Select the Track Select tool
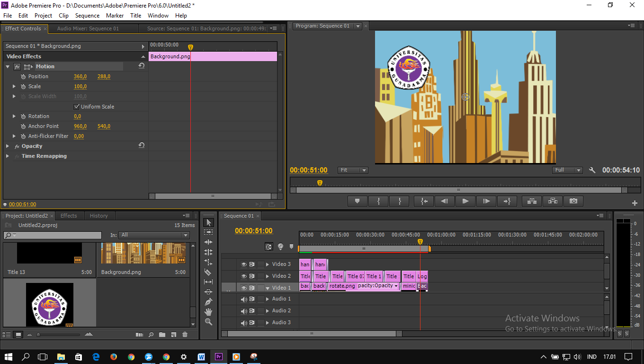 click(209, 232)
